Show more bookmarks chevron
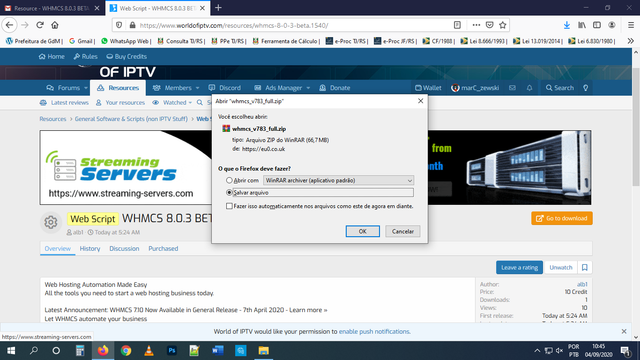Viewport: 640px width, 360px height. pos(631,41)
